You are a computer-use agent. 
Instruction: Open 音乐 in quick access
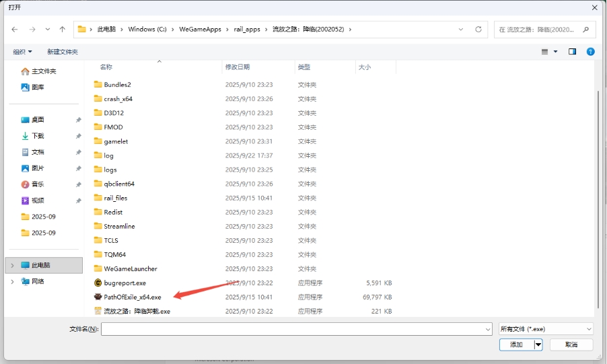click(33, 184)
